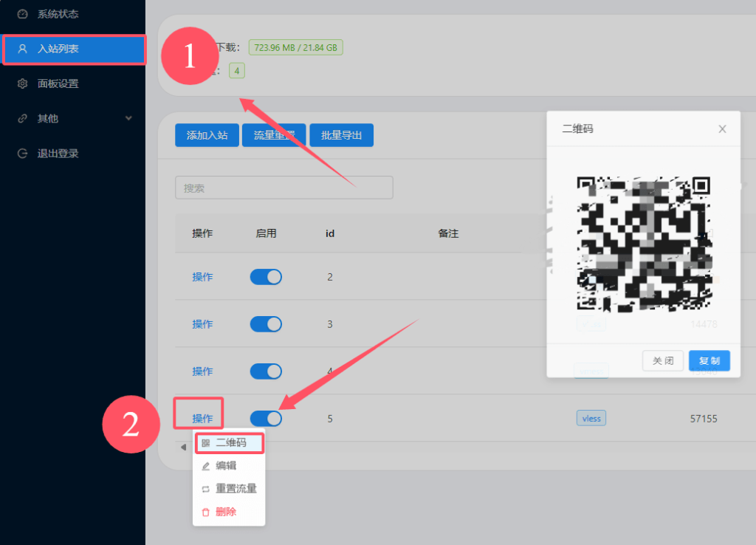Viewport: 756px width, 545px height.
Task: Toggle the enable switch for id 3
Action: coord(266,324)
